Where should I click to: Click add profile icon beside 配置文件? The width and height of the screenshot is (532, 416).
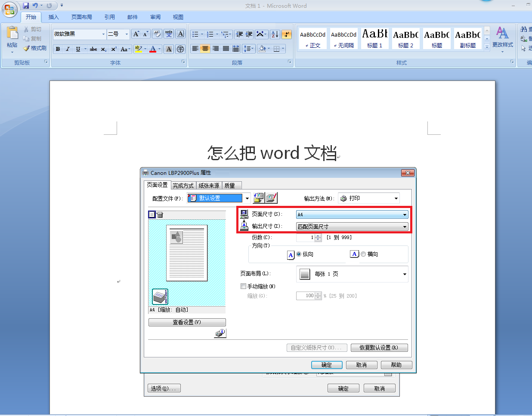pos(258,198)
